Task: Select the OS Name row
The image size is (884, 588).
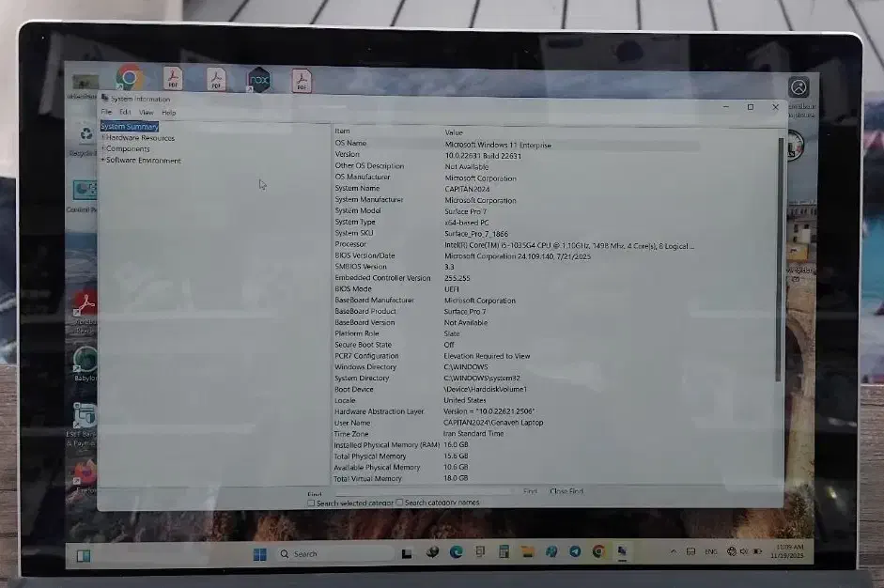Action: (x=516, y=144)
